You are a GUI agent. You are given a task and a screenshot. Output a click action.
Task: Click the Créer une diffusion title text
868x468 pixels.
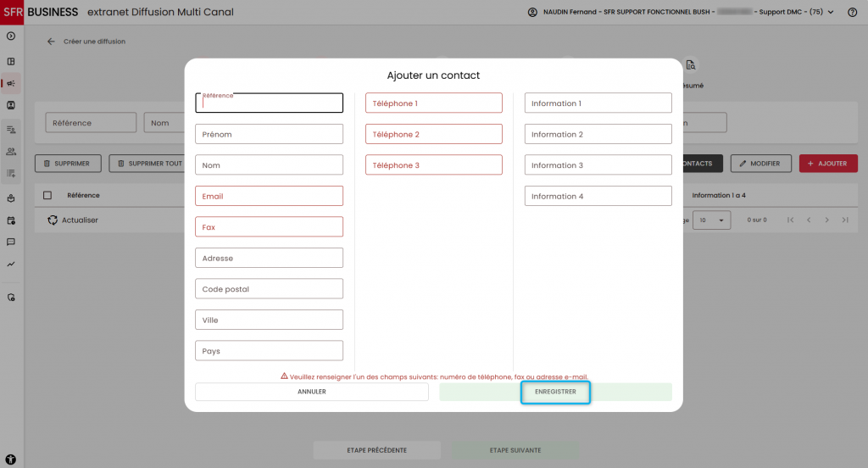tap(94, 42)
